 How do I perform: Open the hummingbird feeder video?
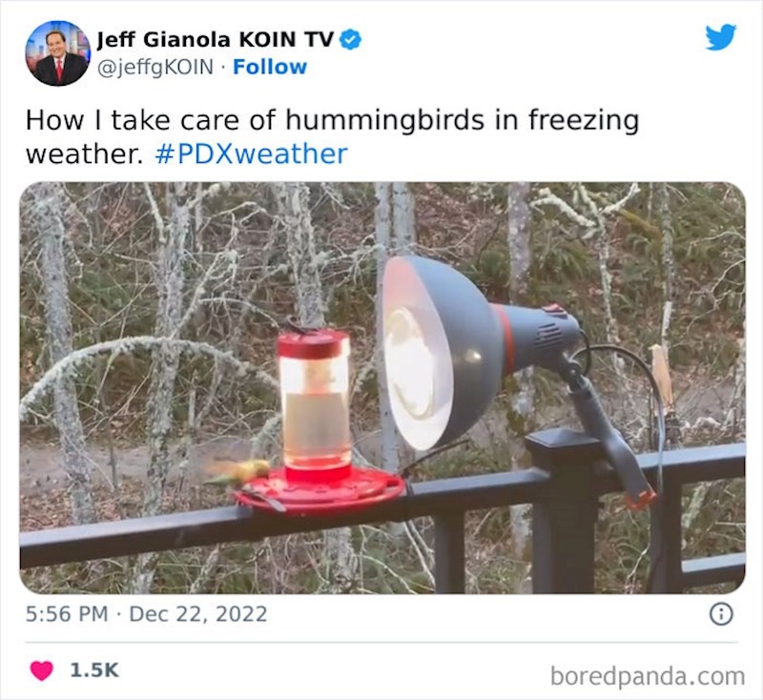pyautogui.click(x=382, y=388)
